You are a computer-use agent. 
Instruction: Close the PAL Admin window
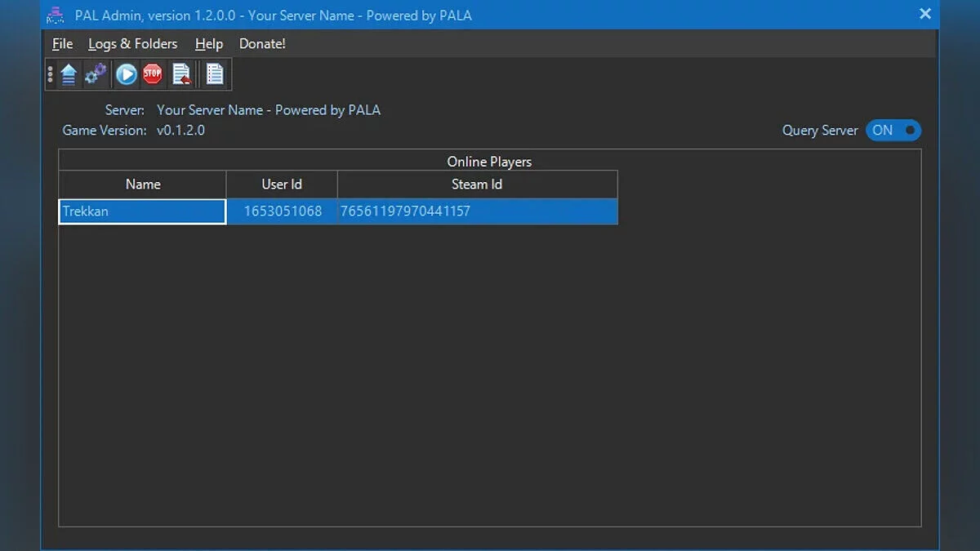click(925, 14)
